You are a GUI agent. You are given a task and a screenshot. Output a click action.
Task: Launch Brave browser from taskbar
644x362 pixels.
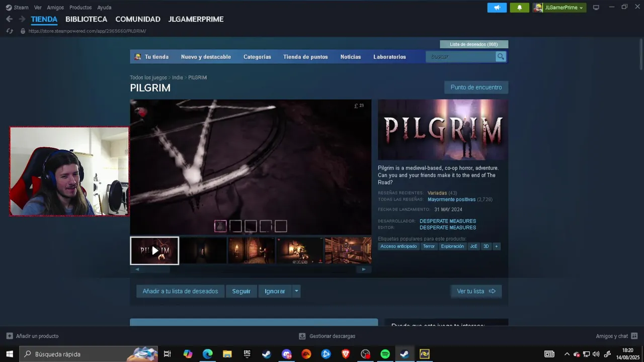[x=346, y=354]
